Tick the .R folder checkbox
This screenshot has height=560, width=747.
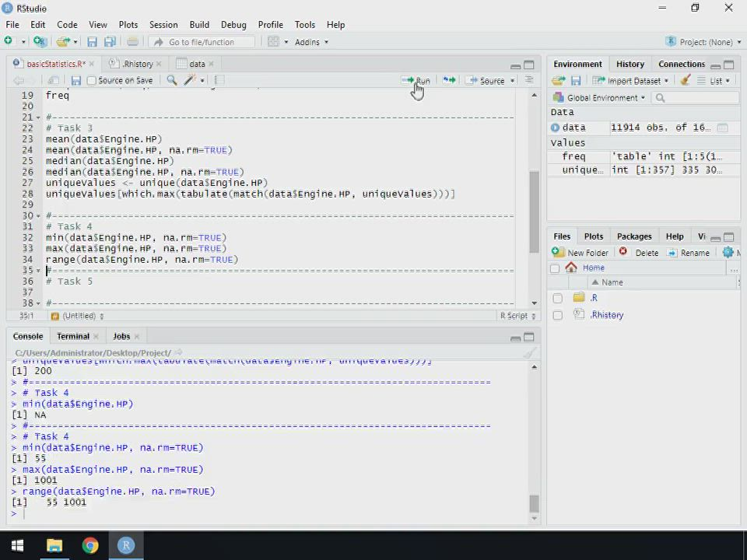[557, 298]
